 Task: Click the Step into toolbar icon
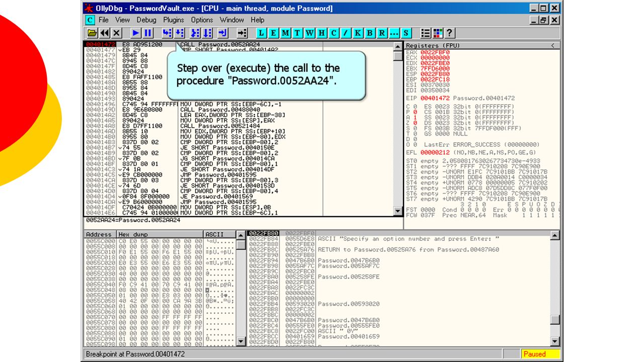pyautogui.click(x=167, y=33)
